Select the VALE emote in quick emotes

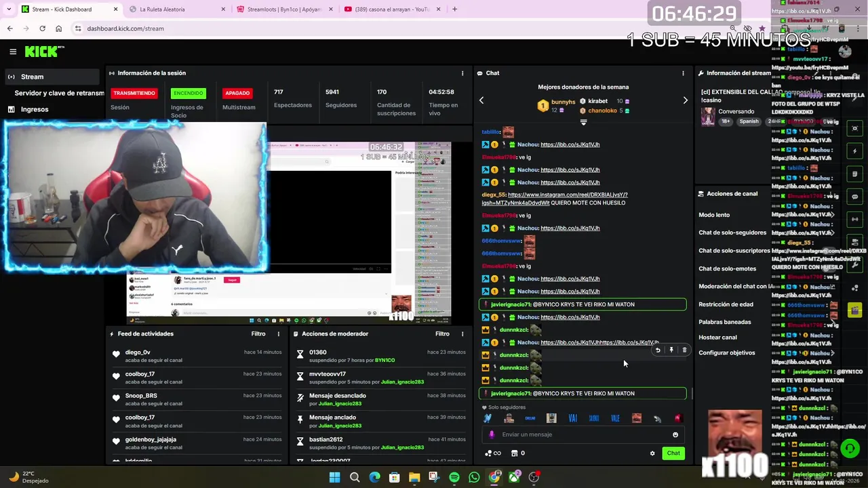pyautogui.click(x=615, y=418)
